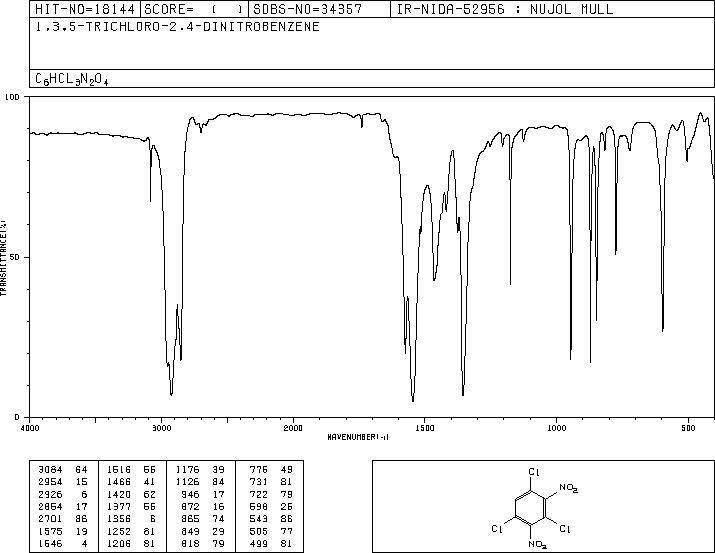
Task: Click the WAVENUMBER x-axis label
Action: 358,437
